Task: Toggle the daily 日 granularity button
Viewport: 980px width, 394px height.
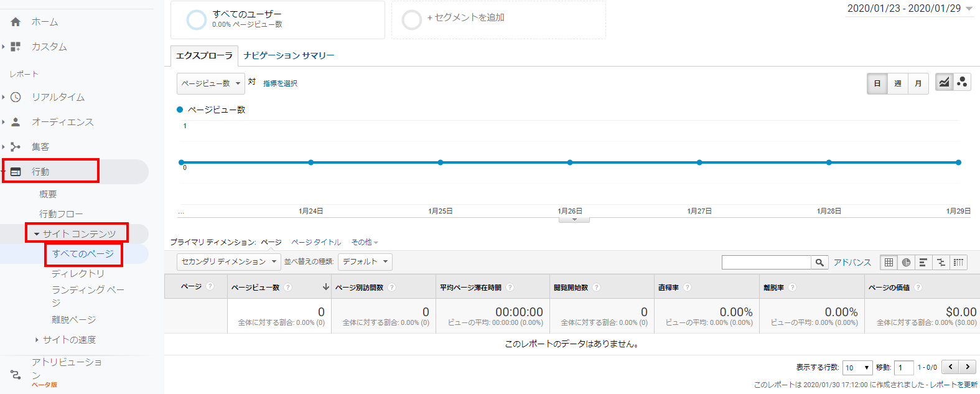Action: point(877,83)
